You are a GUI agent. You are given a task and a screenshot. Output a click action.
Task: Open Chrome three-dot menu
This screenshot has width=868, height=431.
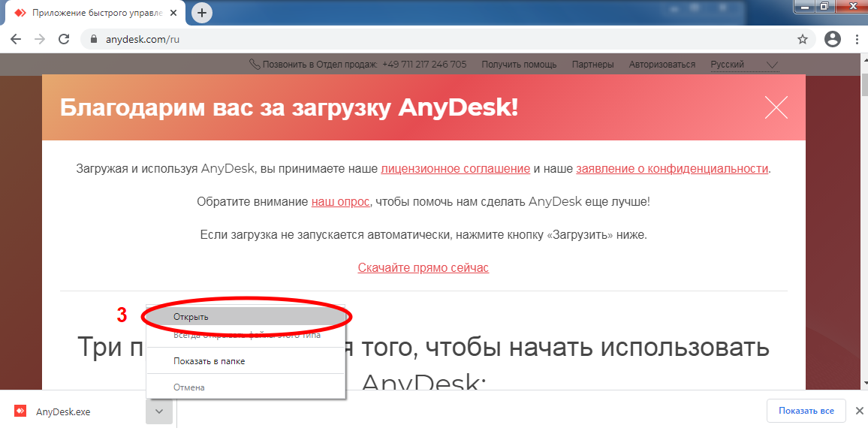855,39
